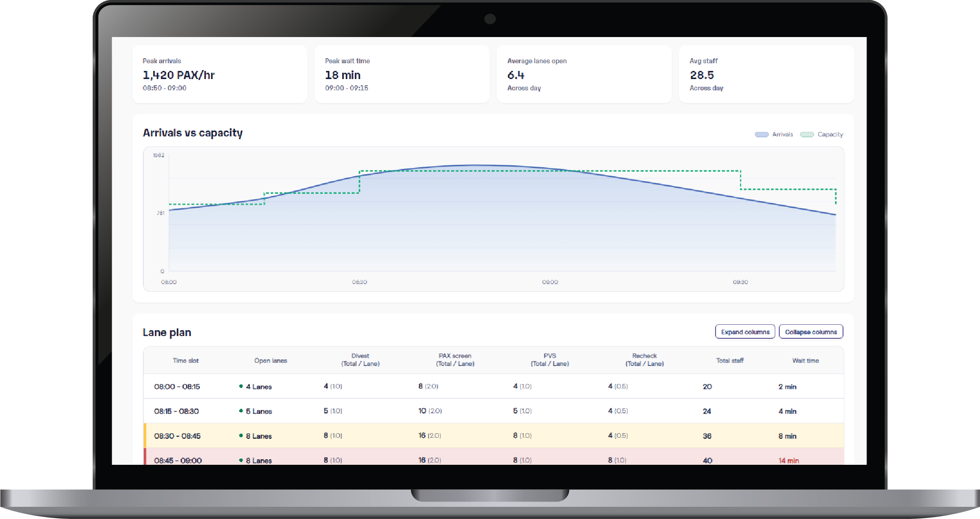The width and height of the screenshot is (980, 519).
Task: Select the 08:15 - 08:30 time slot row
Action: 176,411
